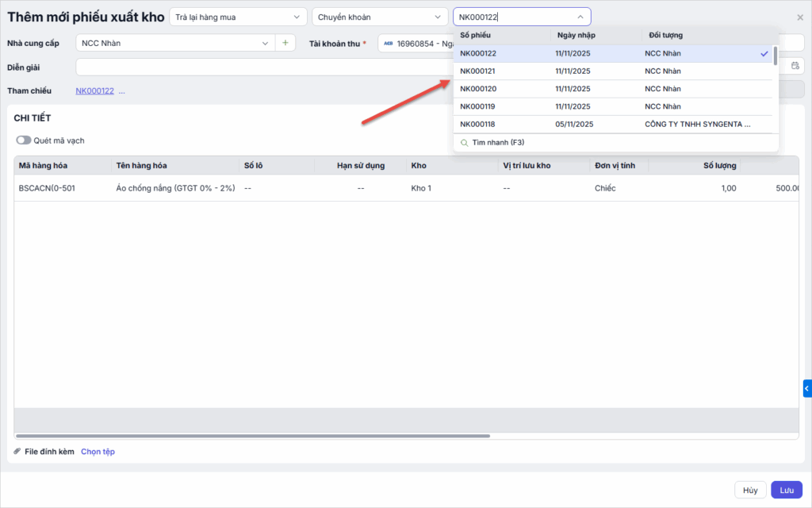Select voucher NK000119 in list
Image resolution: width=812 pixels, height=508 pixels.
pos(613,106)
